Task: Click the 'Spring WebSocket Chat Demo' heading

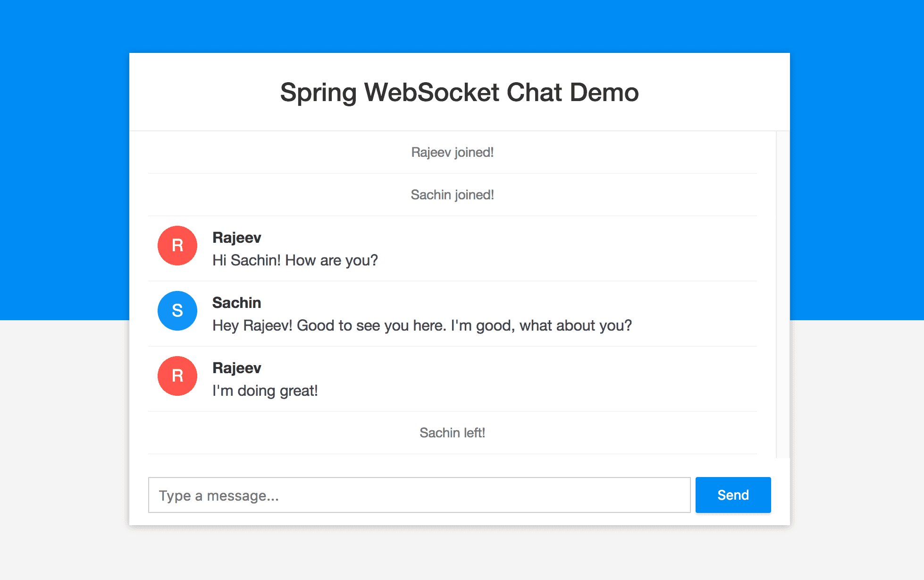Action: pyautogui.click(x=459, y=92)
